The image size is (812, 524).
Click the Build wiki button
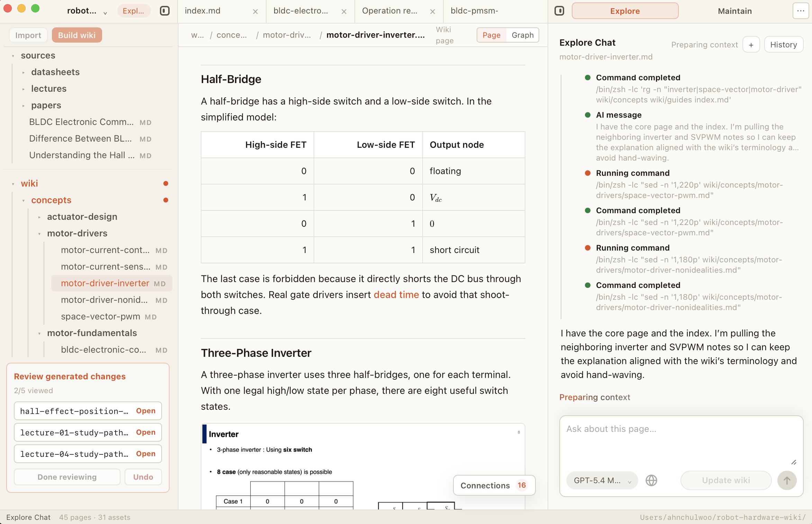pos(77,35)
